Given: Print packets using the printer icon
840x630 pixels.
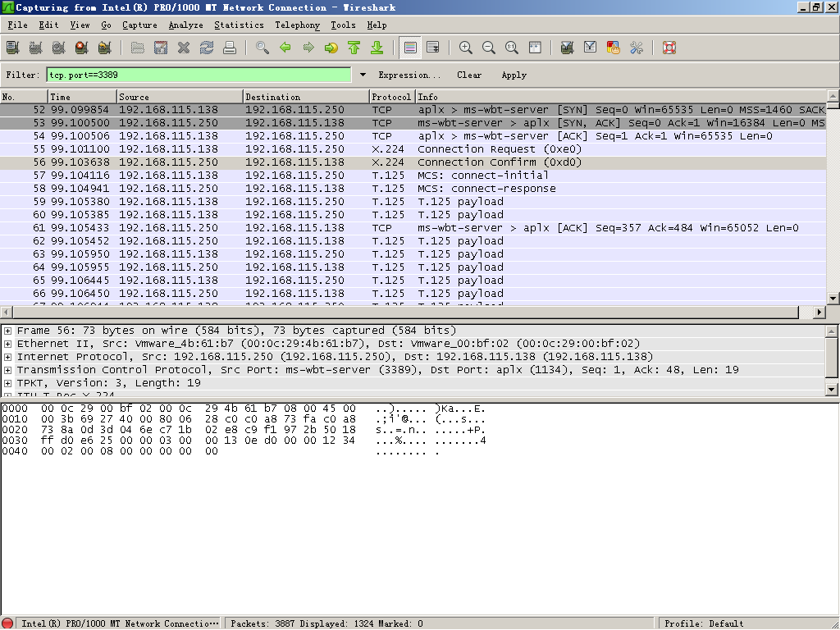Looking at the screenshot, I should [x=230, y=48].
